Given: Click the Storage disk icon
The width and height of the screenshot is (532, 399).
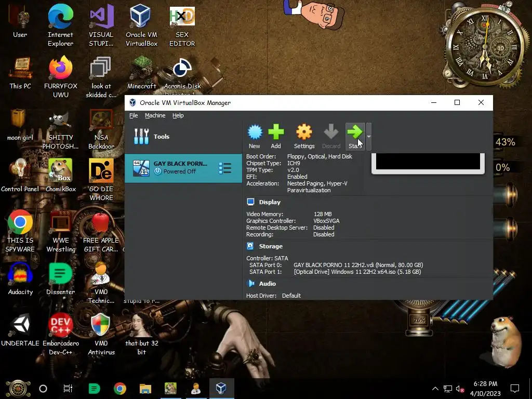Looking at the screenshot, I should tap(250, 246).
